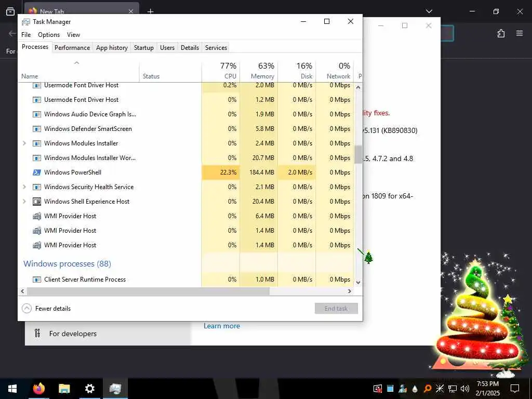Click the volume speaker tray icon

click(465, 389)
